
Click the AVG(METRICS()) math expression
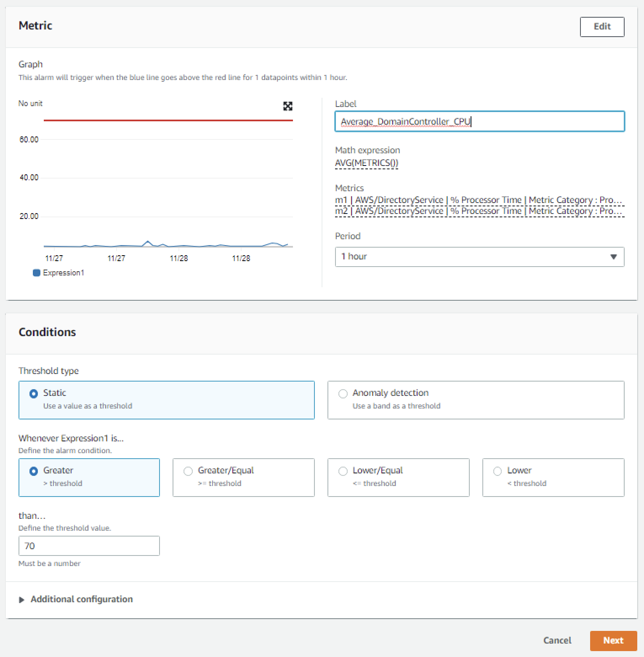click(366, 163)
